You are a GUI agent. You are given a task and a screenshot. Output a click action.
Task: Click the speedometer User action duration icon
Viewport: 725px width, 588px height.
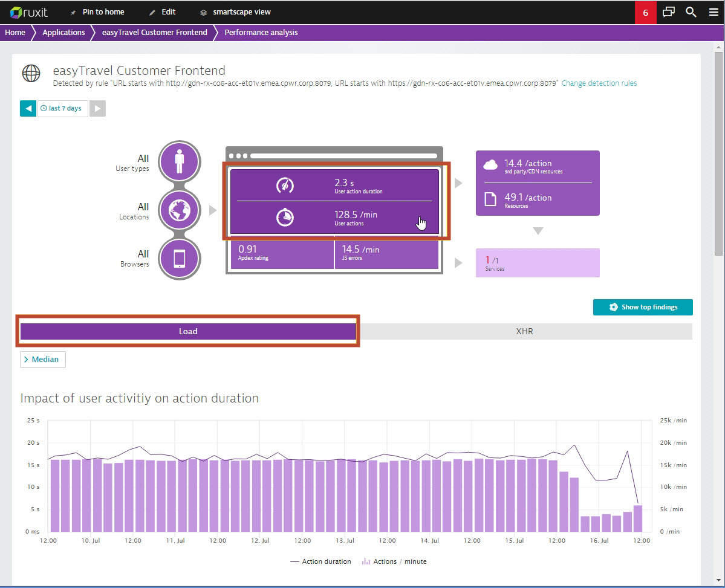click(x=285, y=186)
